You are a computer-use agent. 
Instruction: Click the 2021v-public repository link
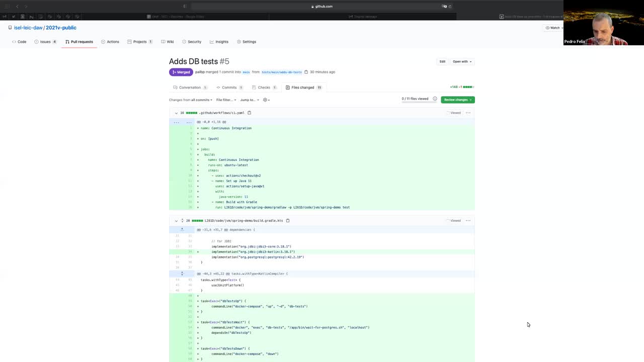(x=61, y=28)
